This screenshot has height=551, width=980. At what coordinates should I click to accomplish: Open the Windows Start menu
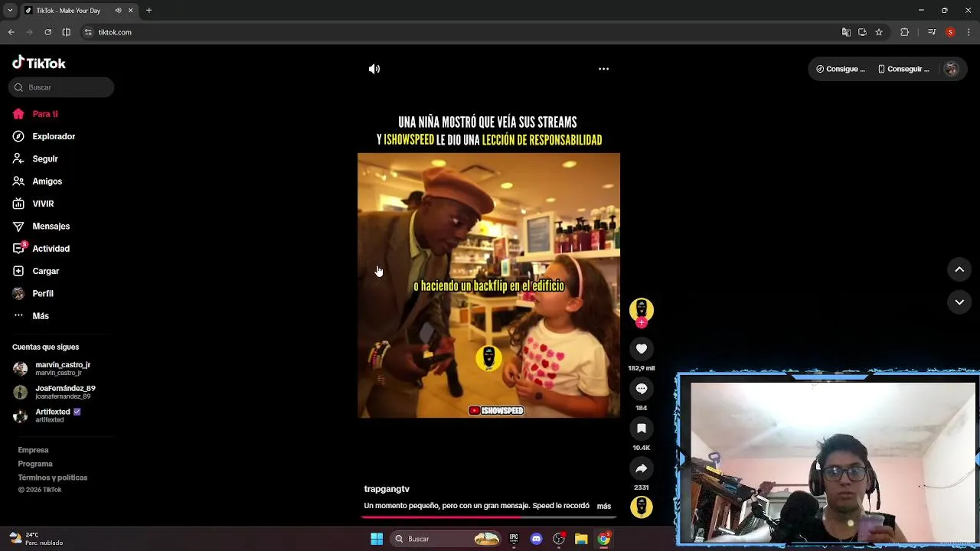click(x=377, y=539)
